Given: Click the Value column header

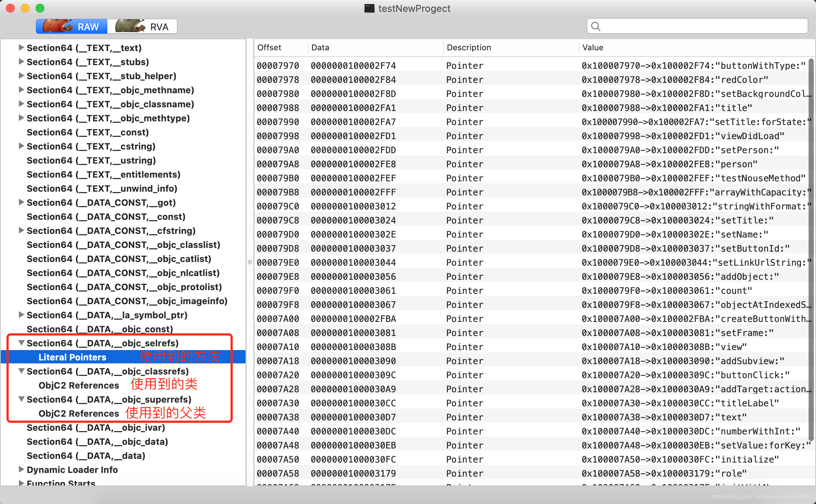Looking at the screenshot, I should [592, 47].
